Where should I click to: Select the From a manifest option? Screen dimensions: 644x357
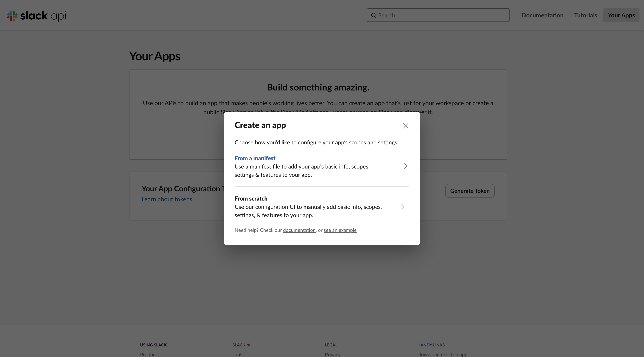pos(322,166)
